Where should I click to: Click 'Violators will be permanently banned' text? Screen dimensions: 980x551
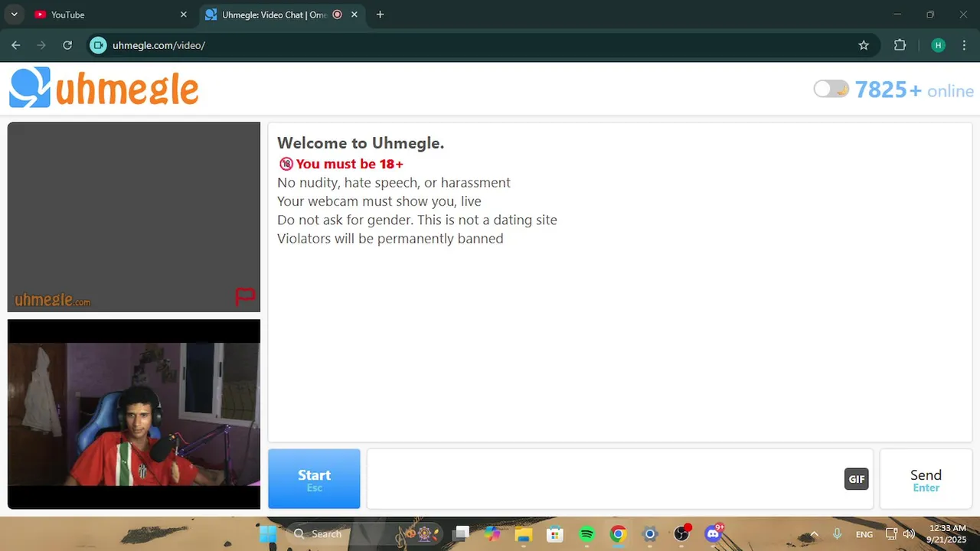point(390,238)
